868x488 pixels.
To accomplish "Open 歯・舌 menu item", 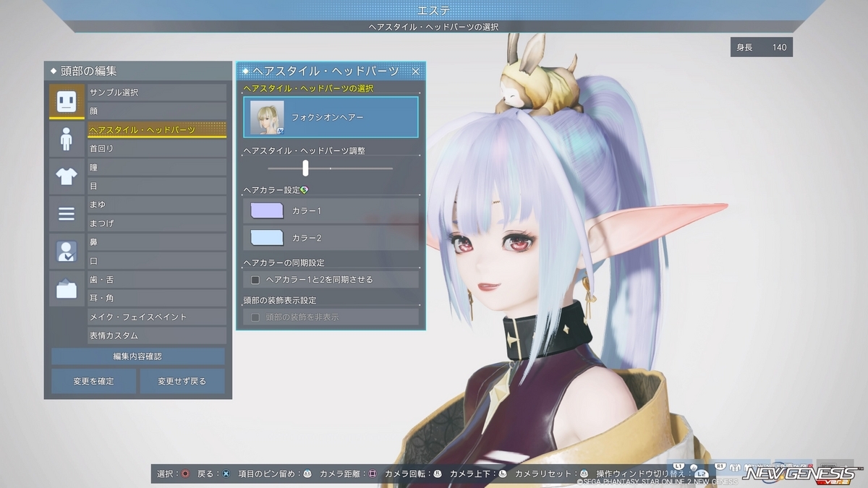I will tap(157, 280).
